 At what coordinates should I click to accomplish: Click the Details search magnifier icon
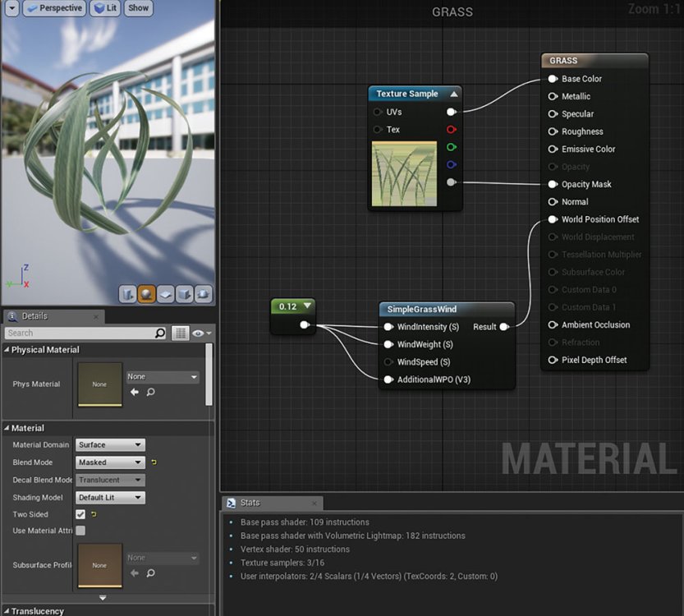160,333
